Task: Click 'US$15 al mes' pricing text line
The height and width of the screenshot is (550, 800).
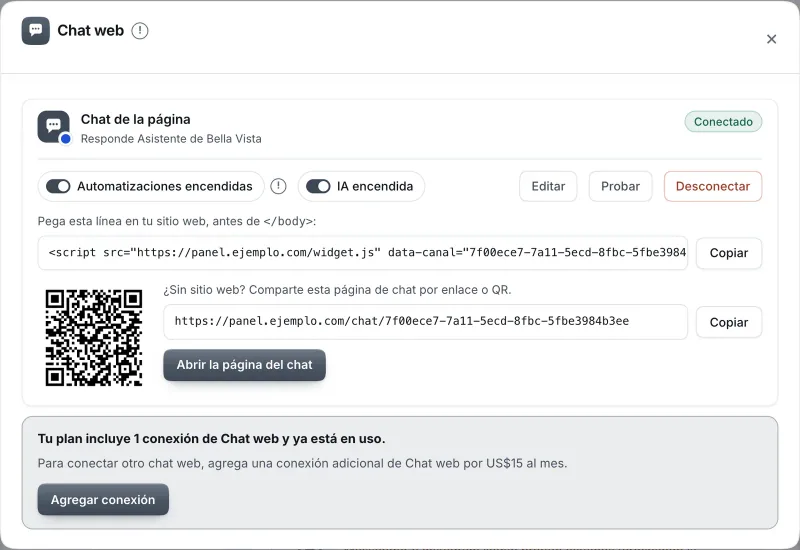Action: click(303, 463)
